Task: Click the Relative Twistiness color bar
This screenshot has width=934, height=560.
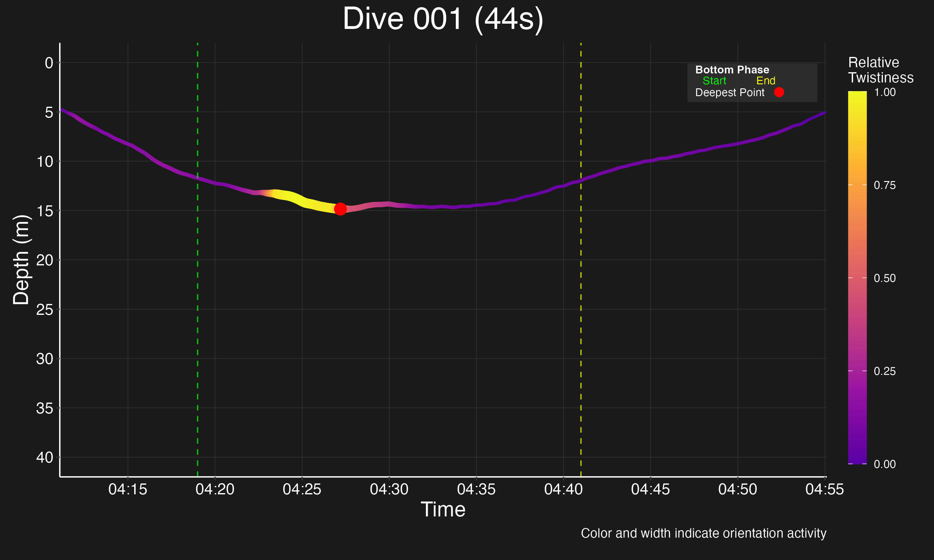Action: pyautogui.click(x=857, y=278)
